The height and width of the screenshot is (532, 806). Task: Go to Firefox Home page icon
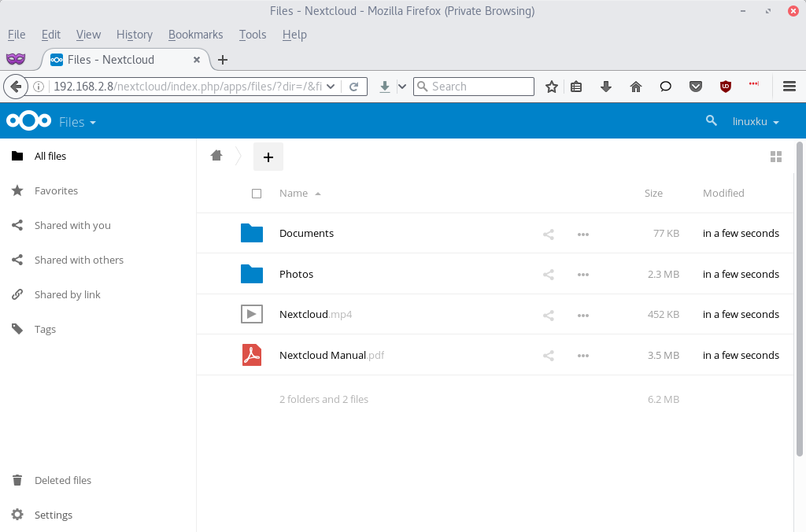point(636,87)
